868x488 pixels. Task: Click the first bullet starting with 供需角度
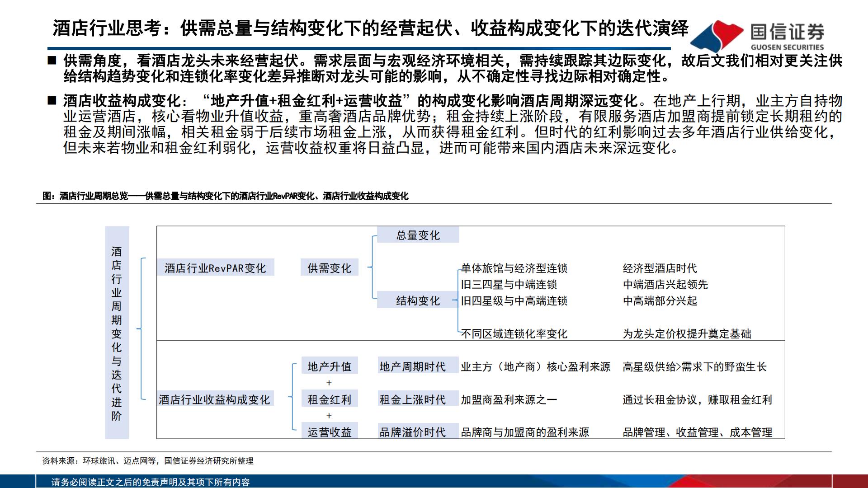click(445, 68)
